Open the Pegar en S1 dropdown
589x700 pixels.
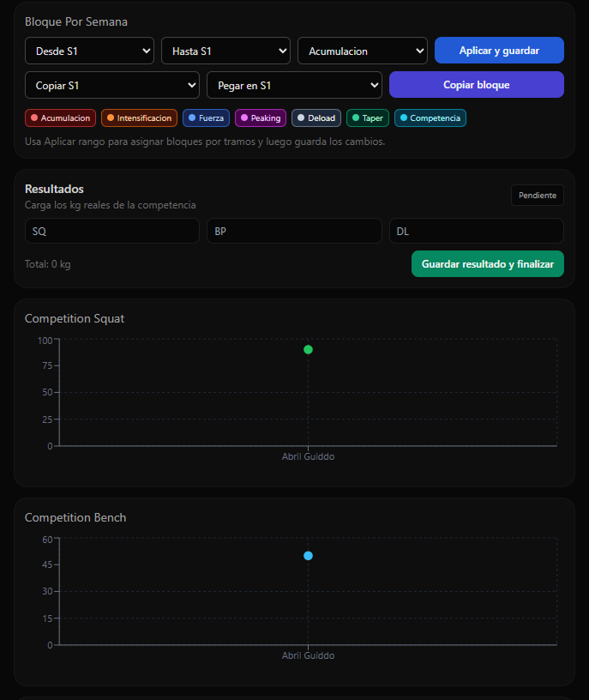coord(294,85)
